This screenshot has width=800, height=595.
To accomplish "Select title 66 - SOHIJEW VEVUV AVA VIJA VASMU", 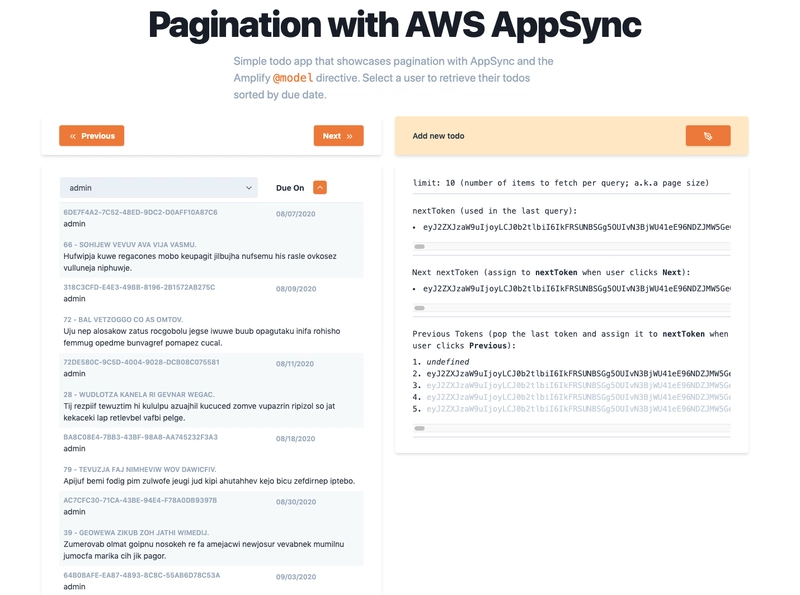I will 130,244.
